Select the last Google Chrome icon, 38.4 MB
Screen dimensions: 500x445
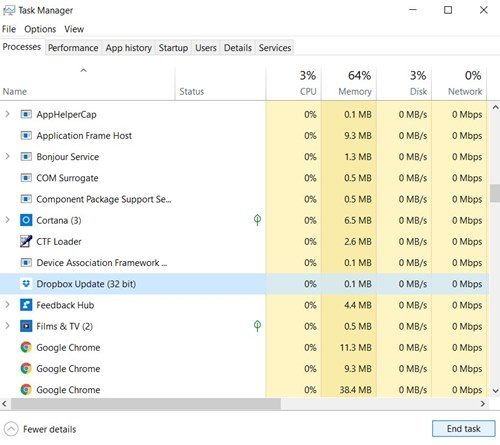click(26, 390)
